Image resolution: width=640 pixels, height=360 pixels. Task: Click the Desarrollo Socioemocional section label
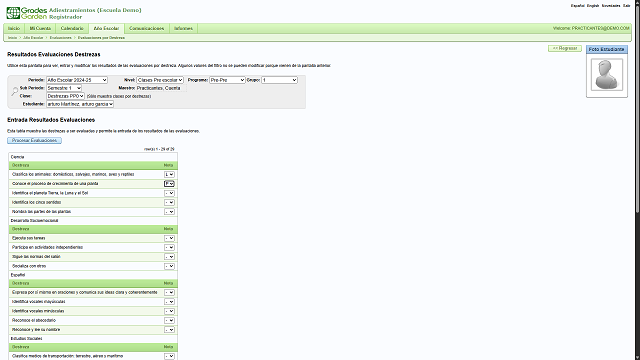34,221
